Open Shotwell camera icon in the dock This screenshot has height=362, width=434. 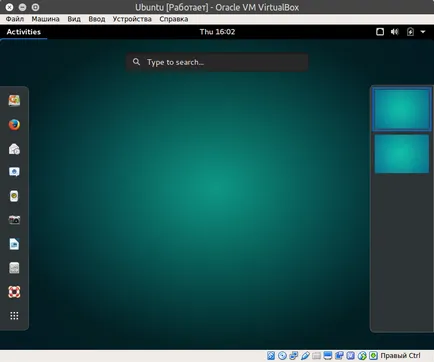pos(14,220)
